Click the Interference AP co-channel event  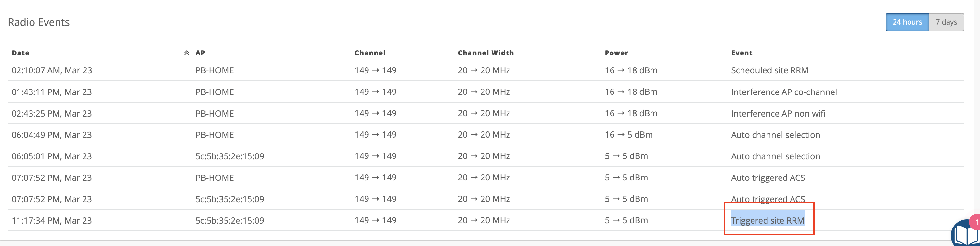point(784,92)
